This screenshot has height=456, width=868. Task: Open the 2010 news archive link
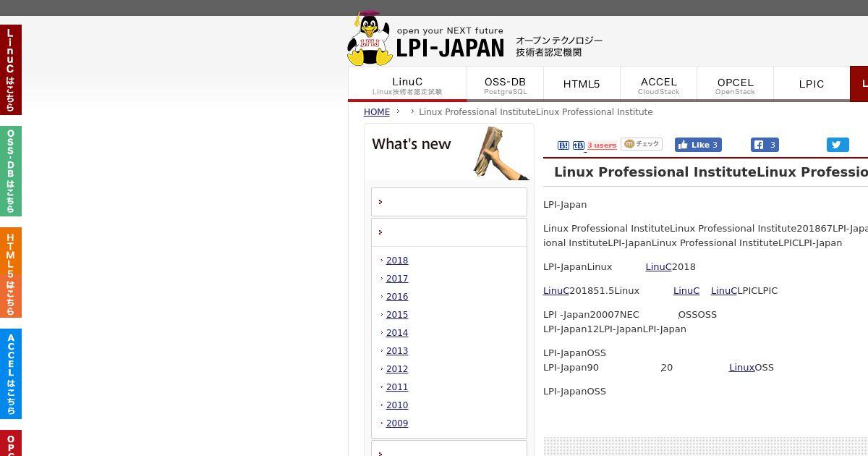pyautogui.click(x=397, y=405)
